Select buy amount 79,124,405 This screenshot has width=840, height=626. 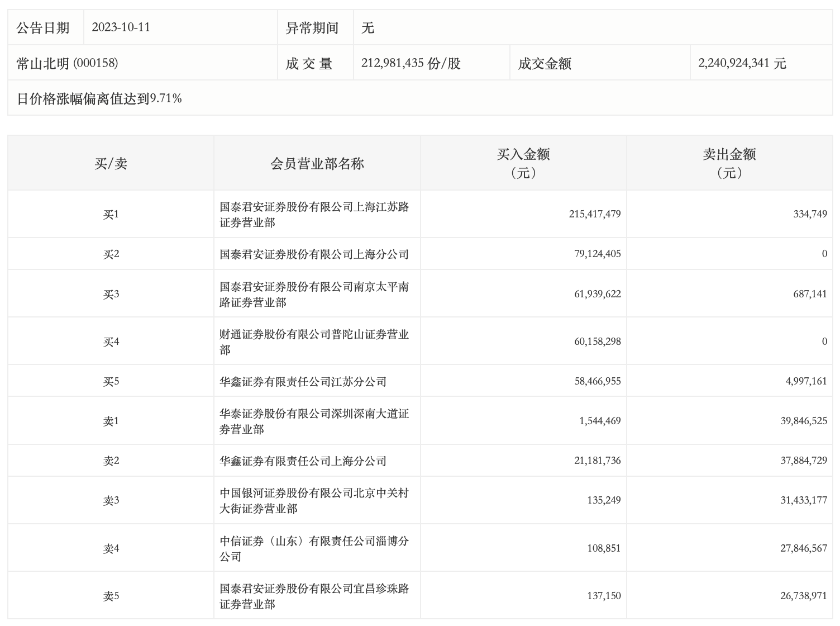click(598, 254)
